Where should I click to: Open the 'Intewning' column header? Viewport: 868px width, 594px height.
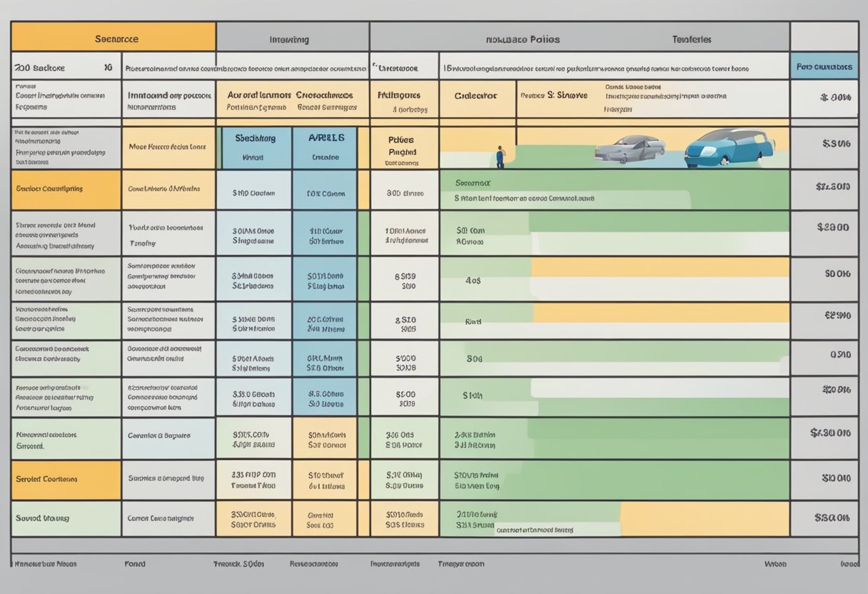[x=289, y=40]
